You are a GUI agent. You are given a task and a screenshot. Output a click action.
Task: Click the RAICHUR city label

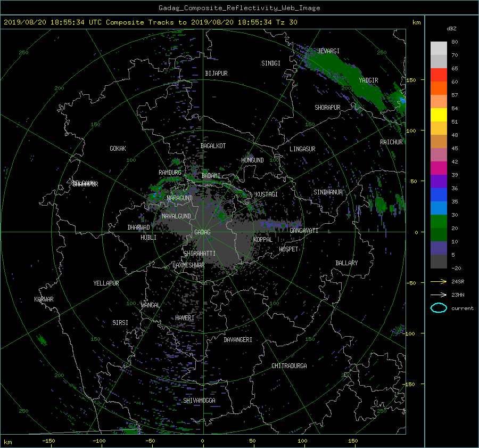click(391, 142)
